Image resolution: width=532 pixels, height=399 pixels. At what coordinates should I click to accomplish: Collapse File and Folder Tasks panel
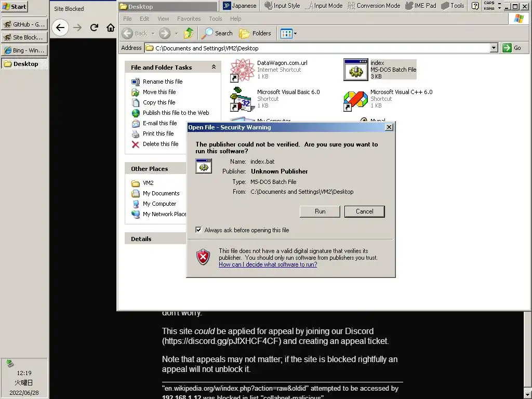click(214, 67)
